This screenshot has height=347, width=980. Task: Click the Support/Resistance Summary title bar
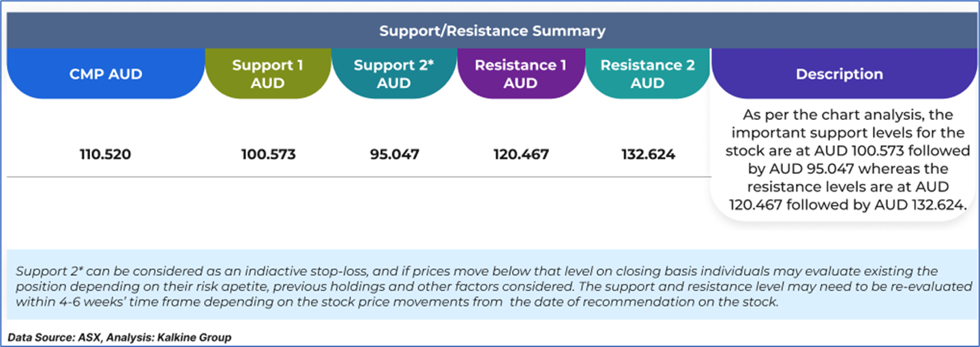coord(492,31)
